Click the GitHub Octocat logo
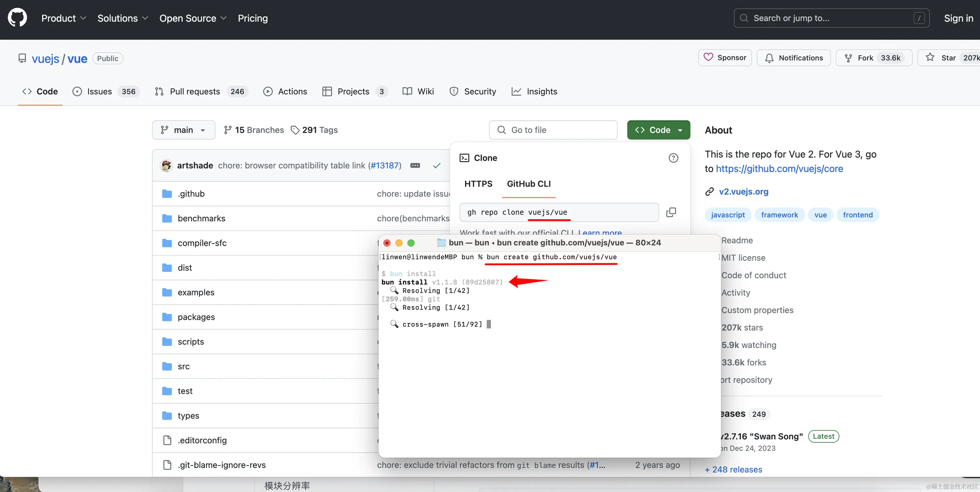Viewport: 980px width, 492px height. (17, 18)
